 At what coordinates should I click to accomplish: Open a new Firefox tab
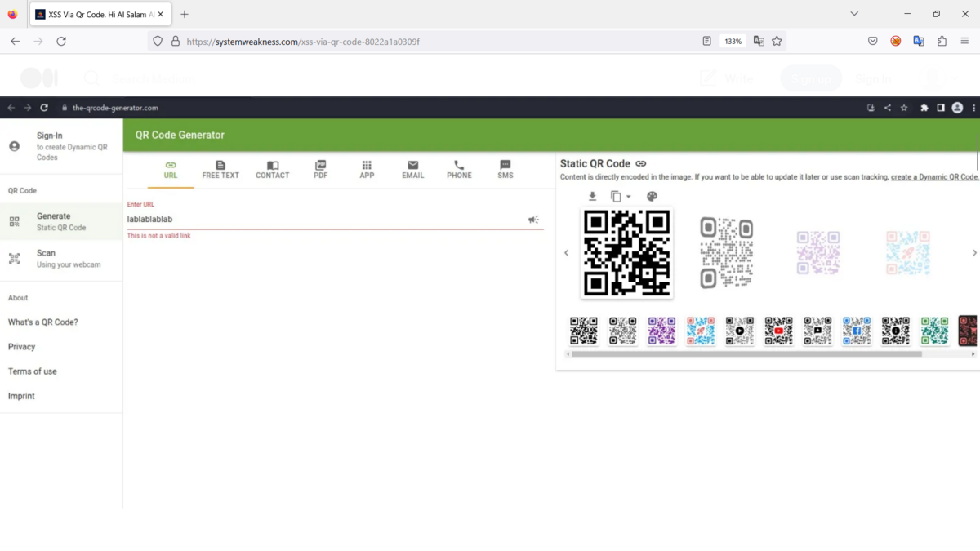pyautogui.click(x=185, y=14)
